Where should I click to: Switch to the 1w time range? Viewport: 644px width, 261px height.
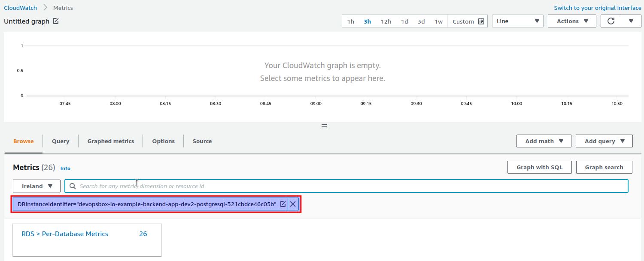438,21
